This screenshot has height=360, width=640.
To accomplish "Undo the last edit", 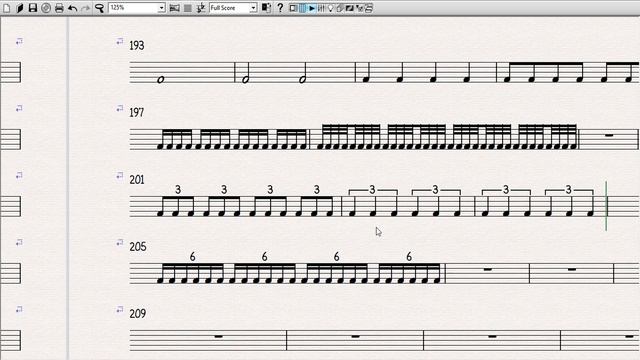I will point(72,8).
